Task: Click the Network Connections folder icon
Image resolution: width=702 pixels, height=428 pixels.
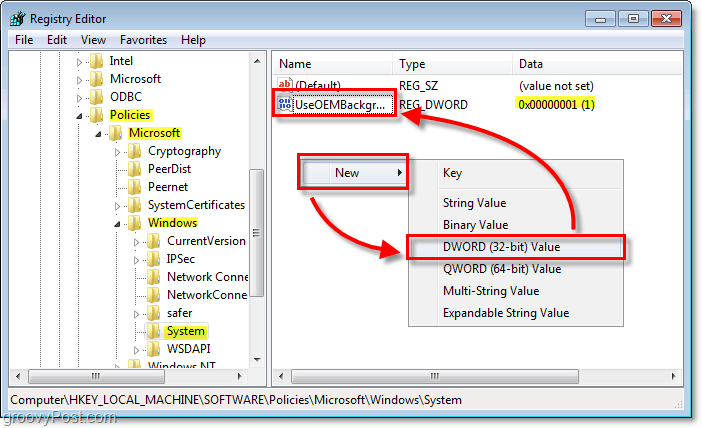Action: pyautogui.click(x=154, y=277)
